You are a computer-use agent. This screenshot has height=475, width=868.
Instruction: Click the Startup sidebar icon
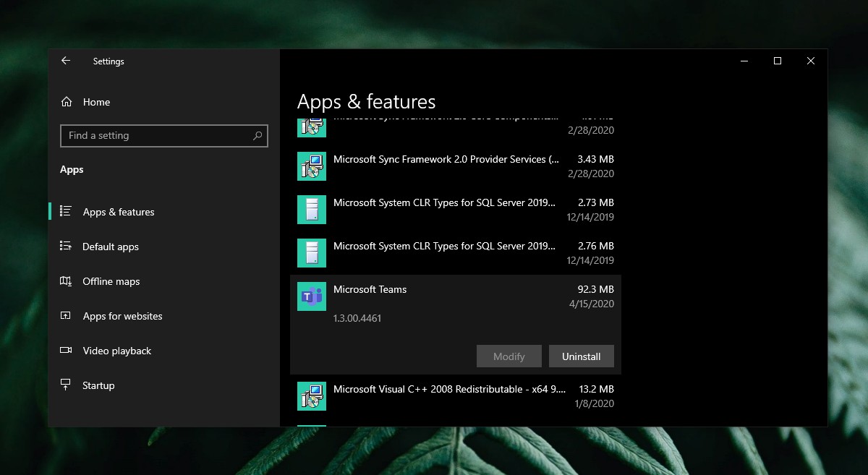(66, 385)
